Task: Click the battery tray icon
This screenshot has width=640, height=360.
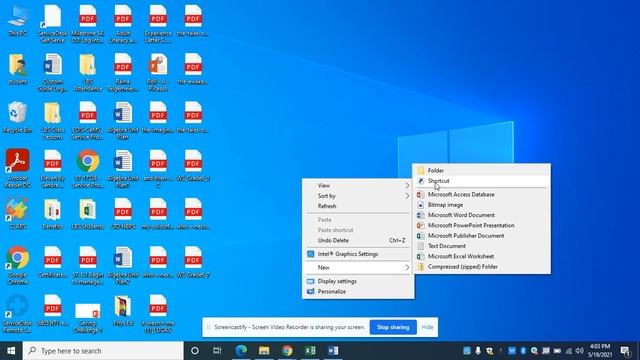Action: point(557,351)
